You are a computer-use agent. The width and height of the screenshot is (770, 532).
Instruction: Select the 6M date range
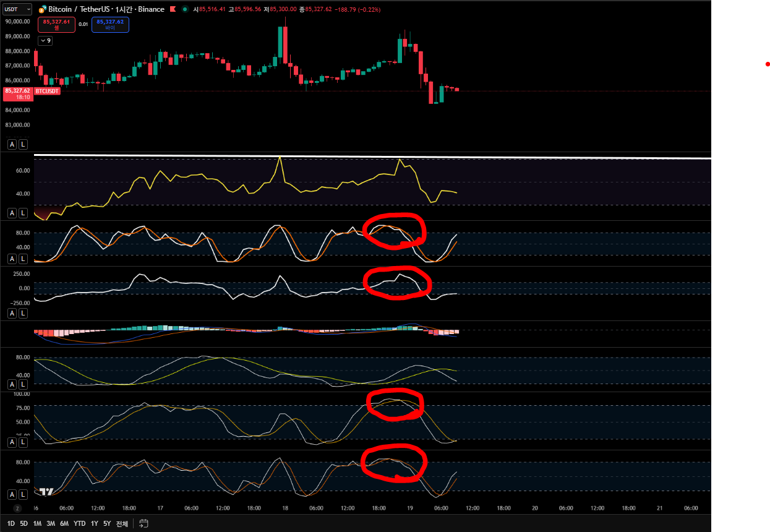[64, 523]
